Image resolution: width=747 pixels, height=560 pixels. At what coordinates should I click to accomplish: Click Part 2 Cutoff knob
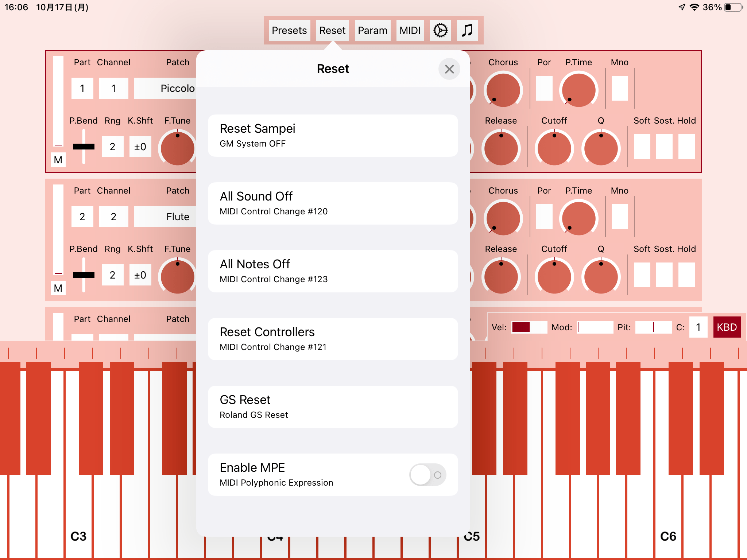tap(554, 277)
